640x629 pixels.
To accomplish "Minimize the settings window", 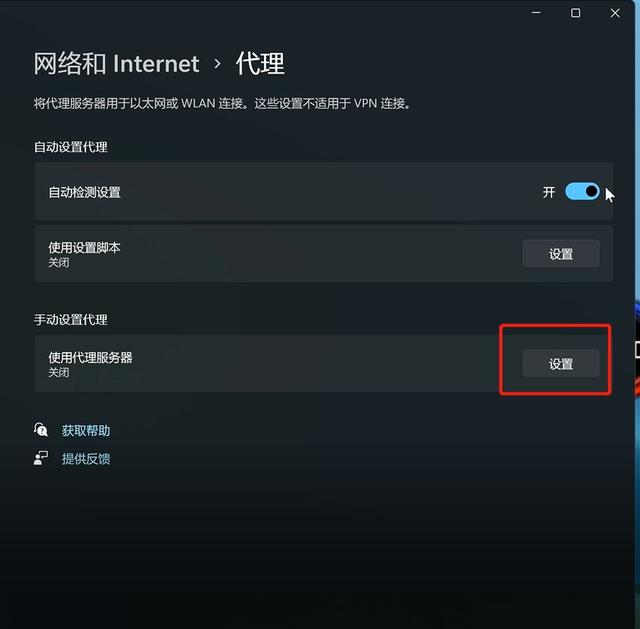I will 536,13.
